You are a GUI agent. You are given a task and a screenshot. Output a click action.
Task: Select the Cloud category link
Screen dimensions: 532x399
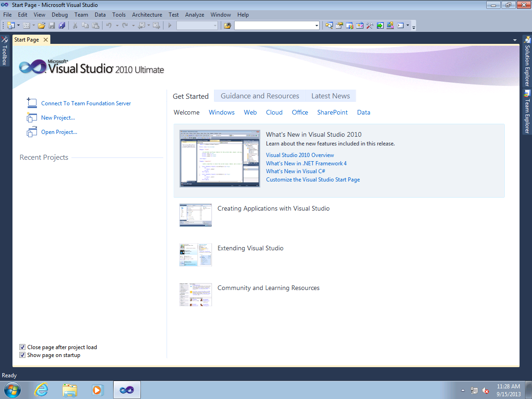pyautogui.click(x=274, y=112)
